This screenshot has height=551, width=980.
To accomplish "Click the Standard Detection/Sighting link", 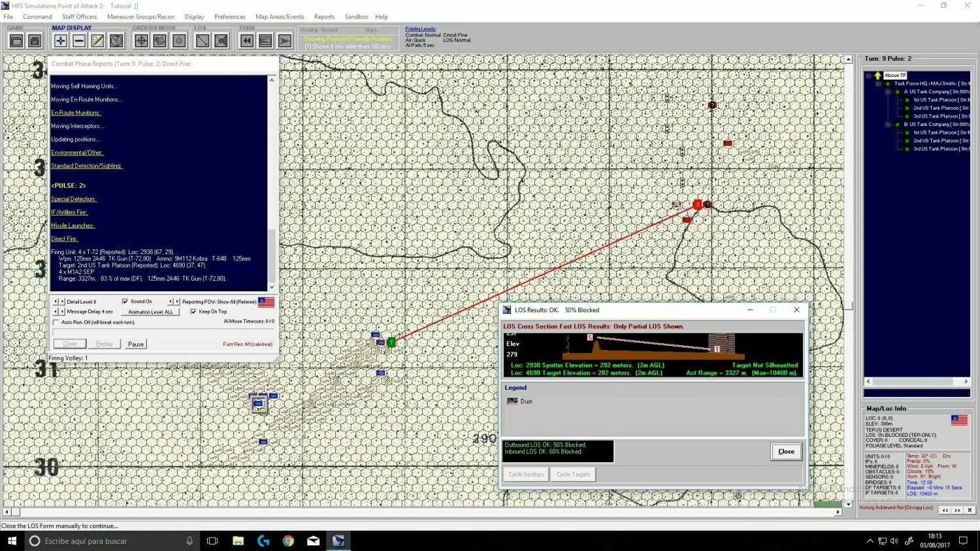I will point(87,166).
